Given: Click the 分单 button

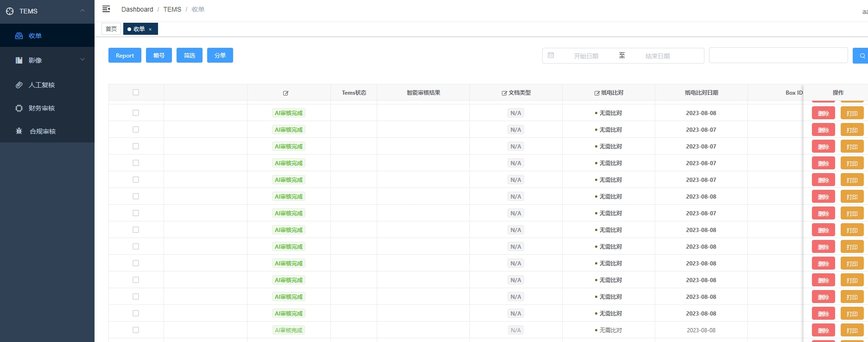Looking at the screenshot, I should [220, 55].
